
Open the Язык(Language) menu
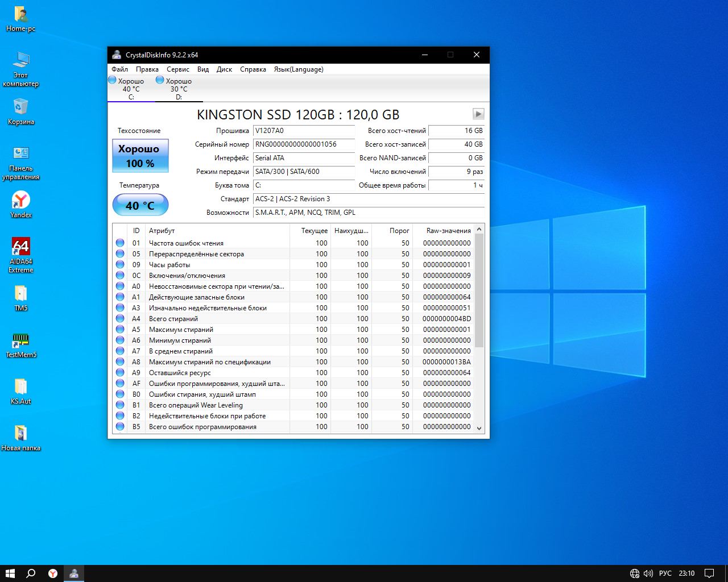tap(299, 69)
